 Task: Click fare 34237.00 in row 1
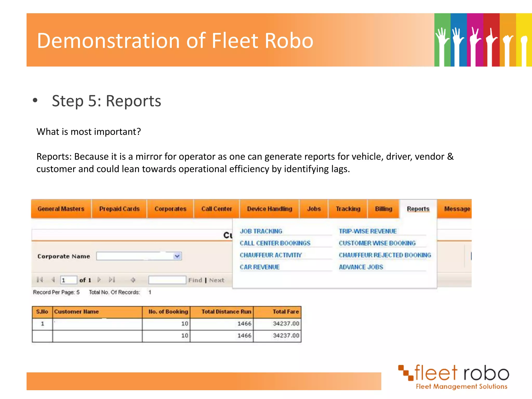pos(286,324)
